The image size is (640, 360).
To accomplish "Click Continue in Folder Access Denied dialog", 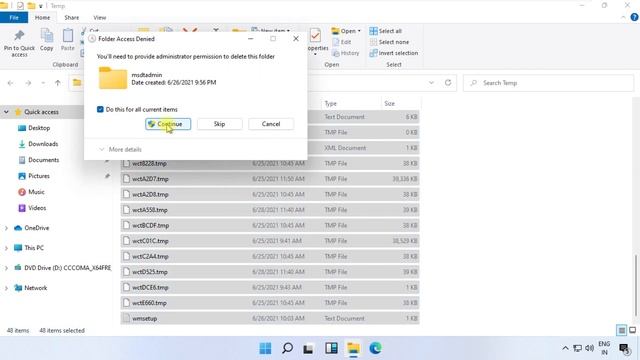I will (x=168, y=124).
